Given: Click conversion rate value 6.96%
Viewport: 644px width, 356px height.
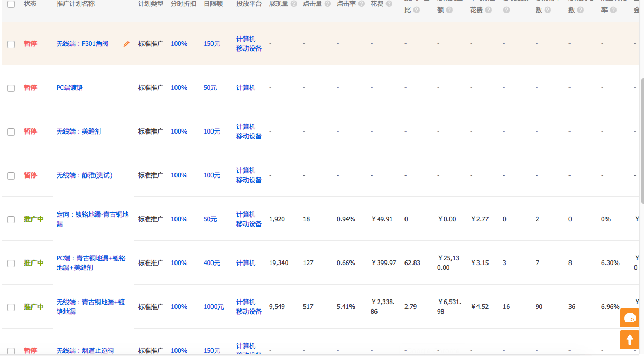Looking at the screenshot, I should point(610,307).
